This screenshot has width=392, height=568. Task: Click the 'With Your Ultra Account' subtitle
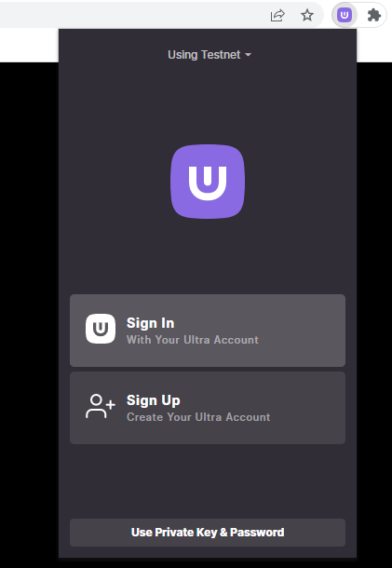point(193,340)
